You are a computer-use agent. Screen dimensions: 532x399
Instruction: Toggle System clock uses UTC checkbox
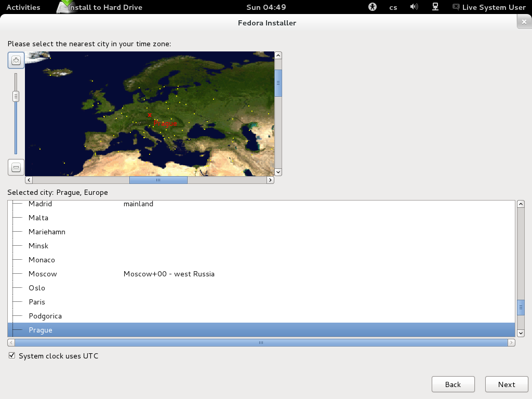pyautogui.click(x=12, y=355)
